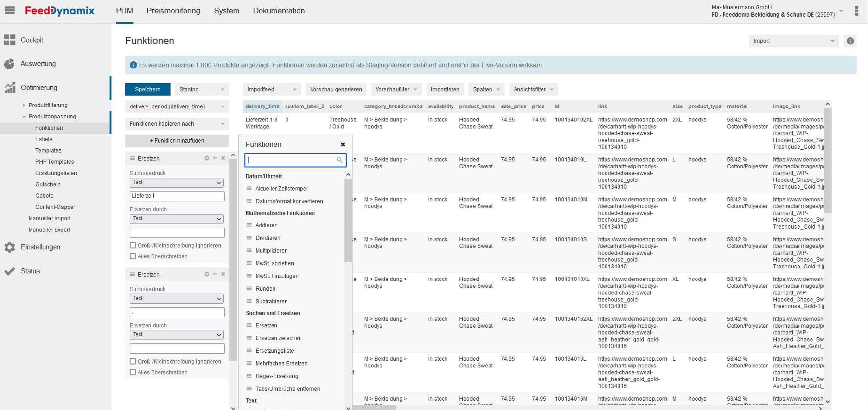Image resolution: width=868 pixels, height=410 pixels.
Task: Click handle icon beside Aktueller Zeitstempel
Action: click(249, 188)
